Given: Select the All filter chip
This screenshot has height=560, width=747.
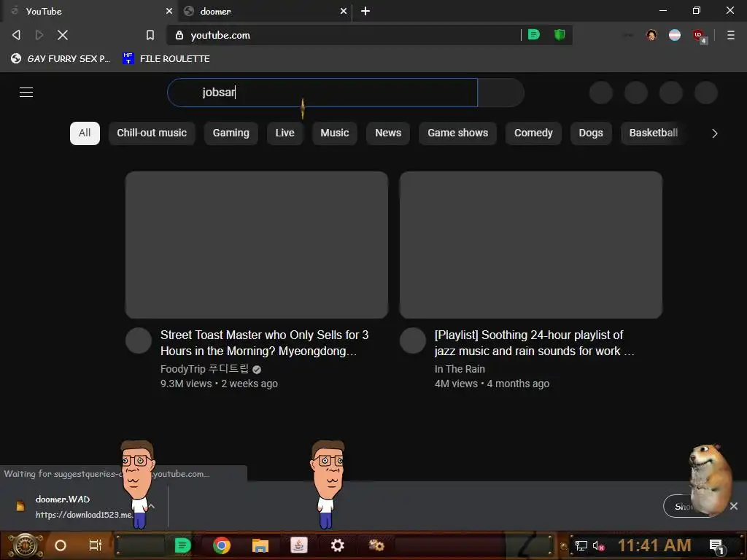Looking at the screenshot, I should click(x=85, y=133).
